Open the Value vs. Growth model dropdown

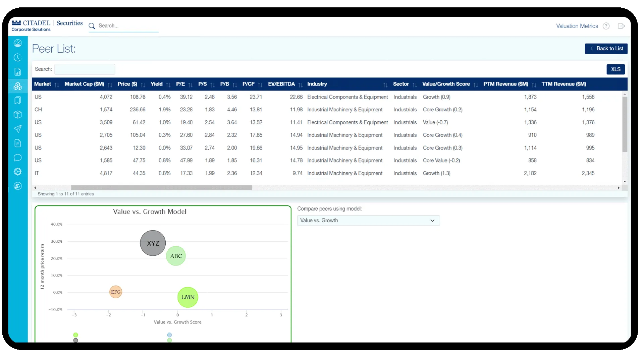pos(368,220)
